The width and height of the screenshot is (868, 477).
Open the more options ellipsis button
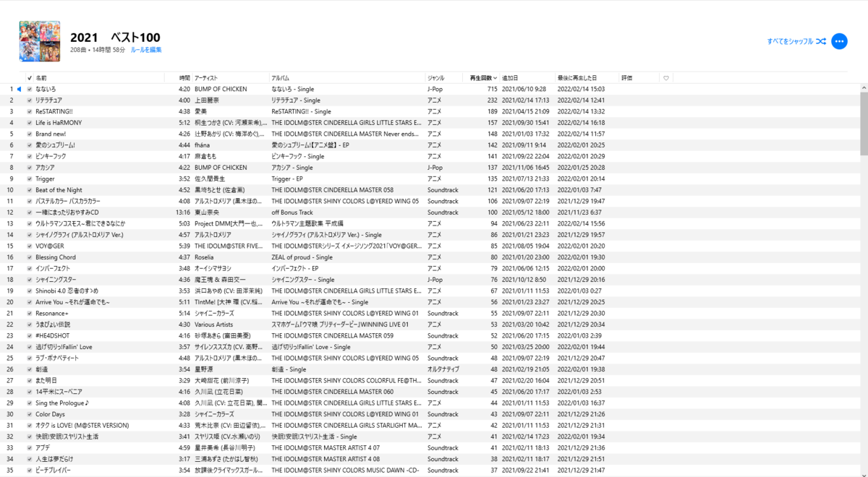[839, 42]
